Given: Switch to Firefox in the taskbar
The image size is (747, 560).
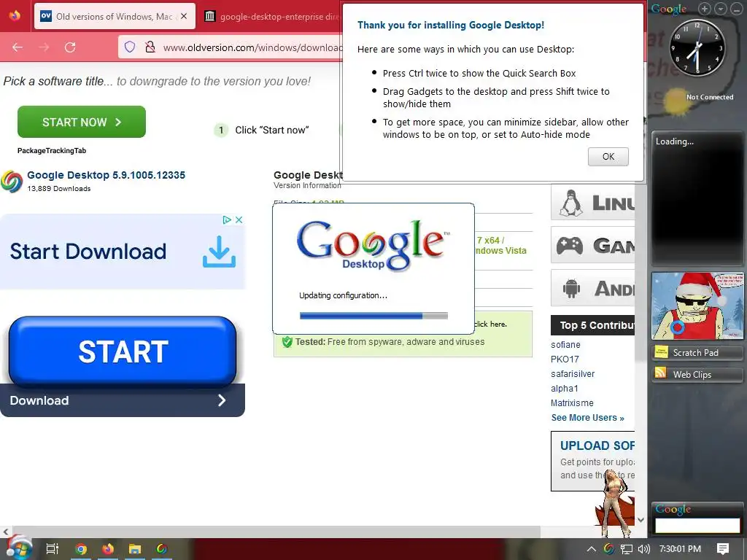Looking at the screenshot, I should pos(108,549).
